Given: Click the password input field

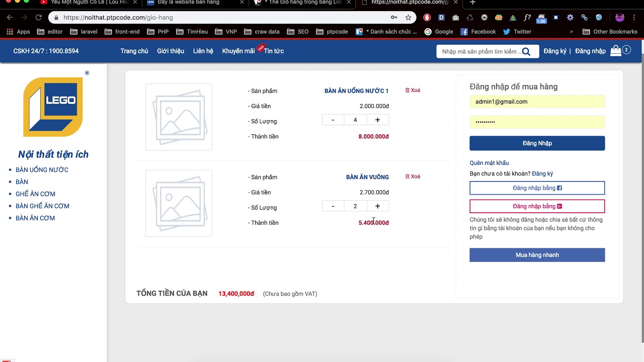Looking at the screenshot, I should (537, 122).
